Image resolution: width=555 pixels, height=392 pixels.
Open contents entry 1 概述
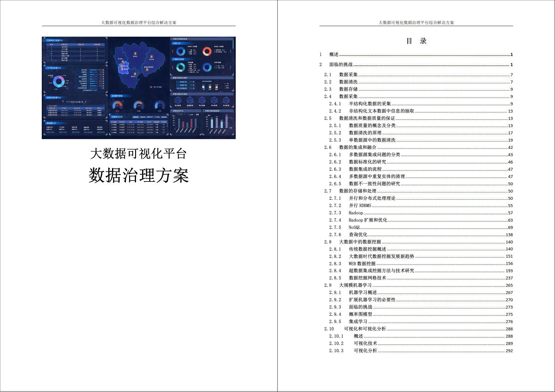pyautogui.click(x=416, y=54)
